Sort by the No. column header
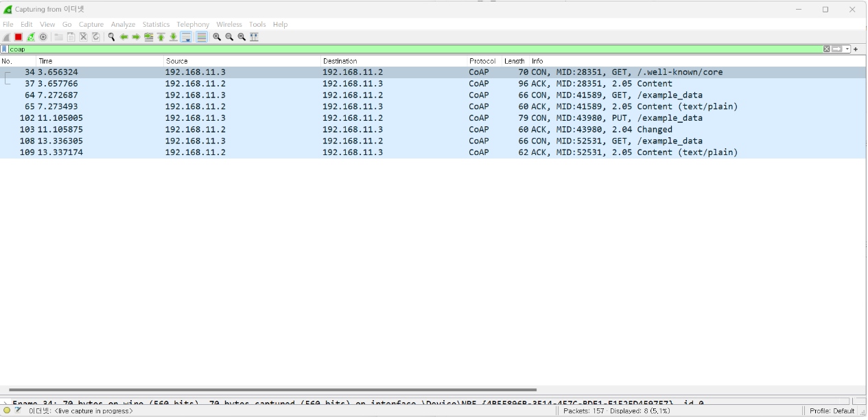This screenshot has width=868, height=420. (x=18, y=61)
